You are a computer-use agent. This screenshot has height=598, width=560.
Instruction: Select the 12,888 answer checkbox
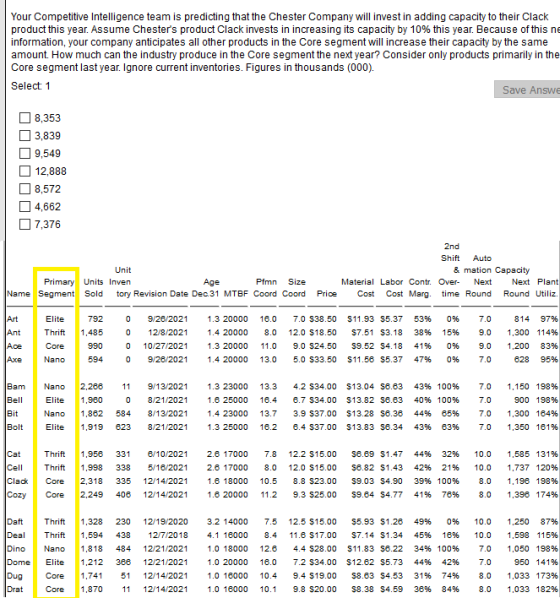(x=25, y=171)
